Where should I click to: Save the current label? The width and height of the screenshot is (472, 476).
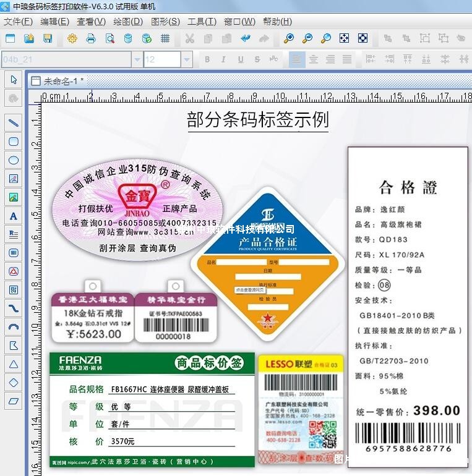coord(48,38)
